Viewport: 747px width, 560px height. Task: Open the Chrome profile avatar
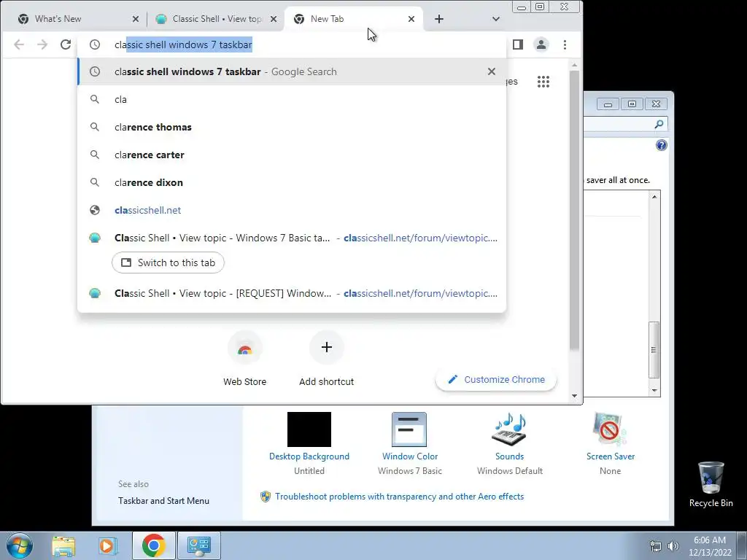coord(541,44)
